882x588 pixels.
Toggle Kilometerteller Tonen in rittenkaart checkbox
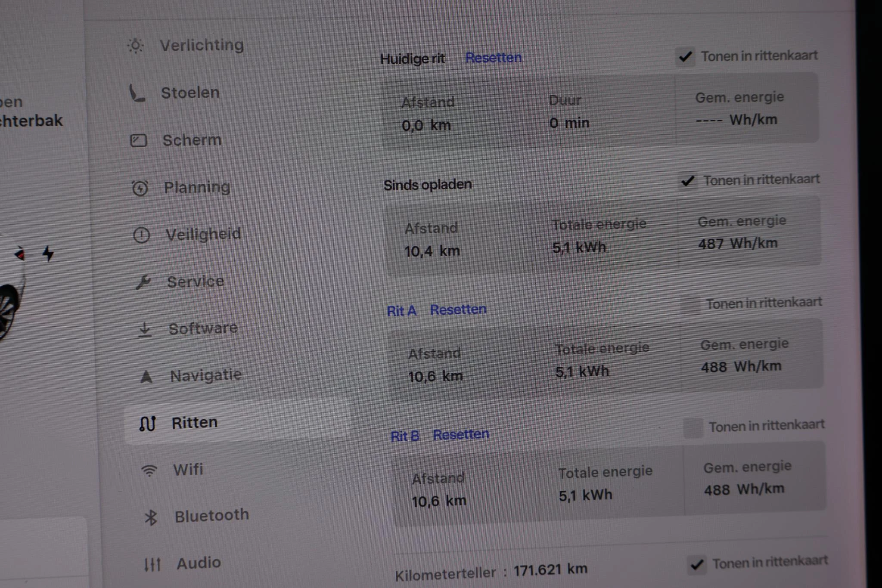(696, 564)
